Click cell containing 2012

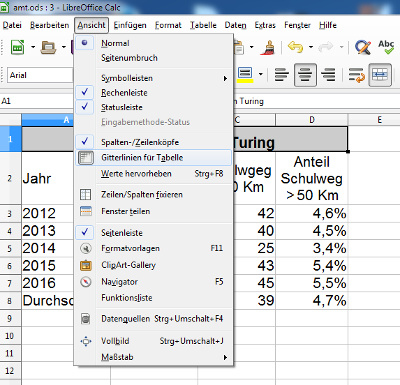click(48, 213)
